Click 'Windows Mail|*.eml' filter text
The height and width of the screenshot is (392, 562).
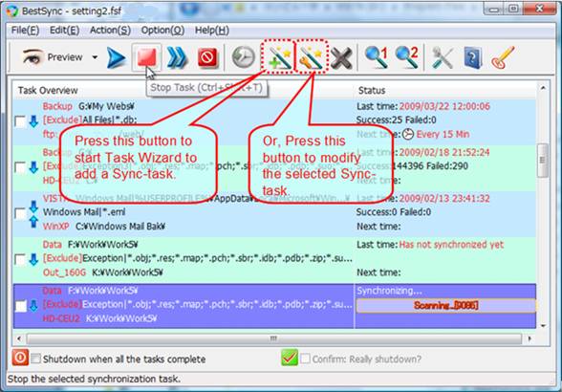[x=84, y=212]
